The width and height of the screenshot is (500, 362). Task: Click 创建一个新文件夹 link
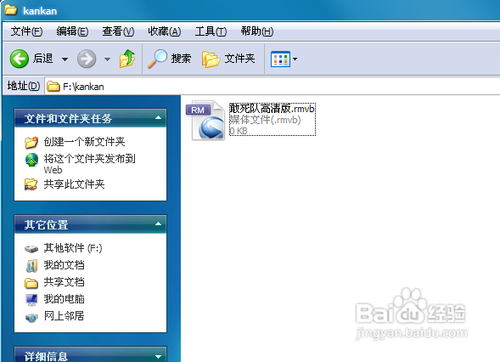tap(84, 142)
